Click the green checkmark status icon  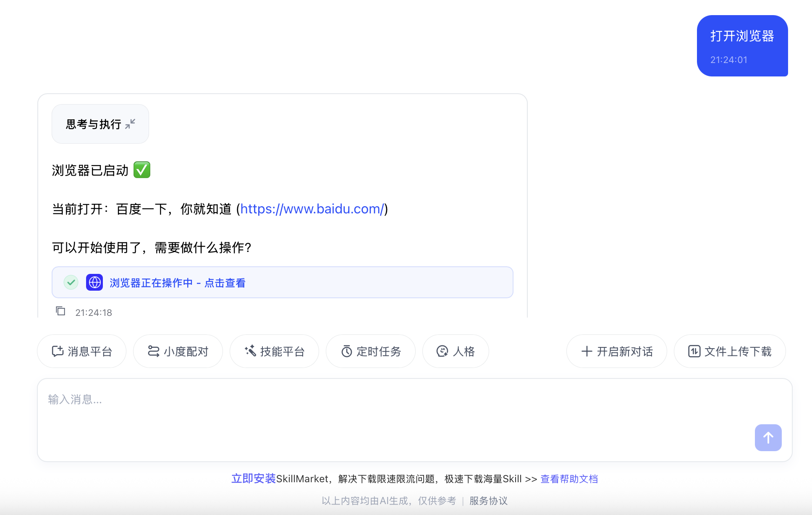71,282
